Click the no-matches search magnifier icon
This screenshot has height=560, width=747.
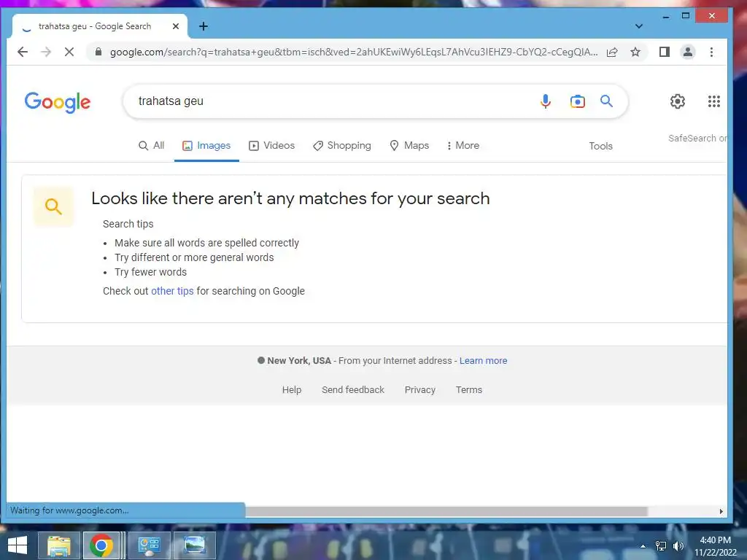coord(53,206)
